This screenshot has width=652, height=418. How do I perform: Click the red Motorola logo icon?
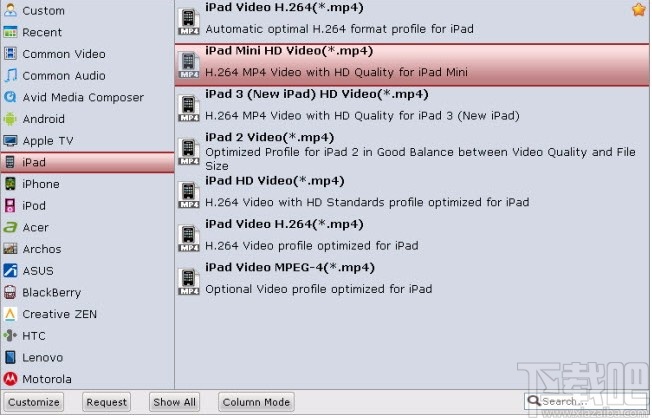point(10,379)
